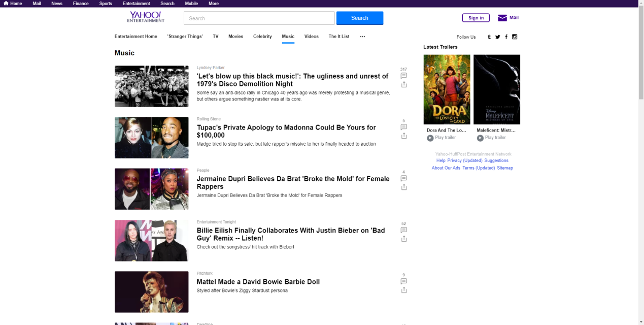Viewport: 644px width, 325px height.
Task: Follow Yahoo Entertainment on Instagram
Action: [x=515, y=37]
